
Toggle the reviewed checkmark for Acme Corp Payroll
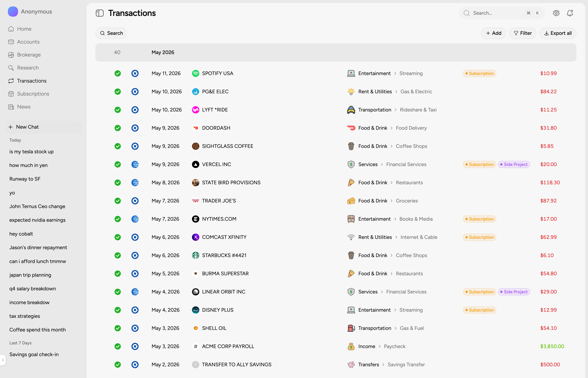(x=118, y=346)
